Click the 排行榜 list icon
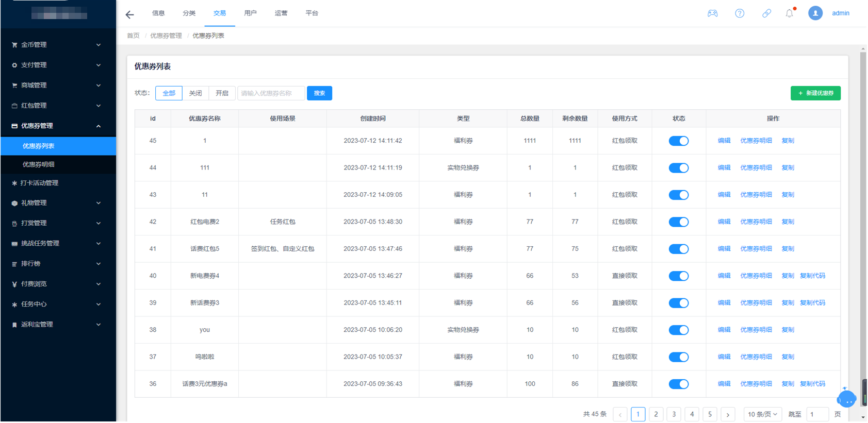 click(x=14, y=264)
